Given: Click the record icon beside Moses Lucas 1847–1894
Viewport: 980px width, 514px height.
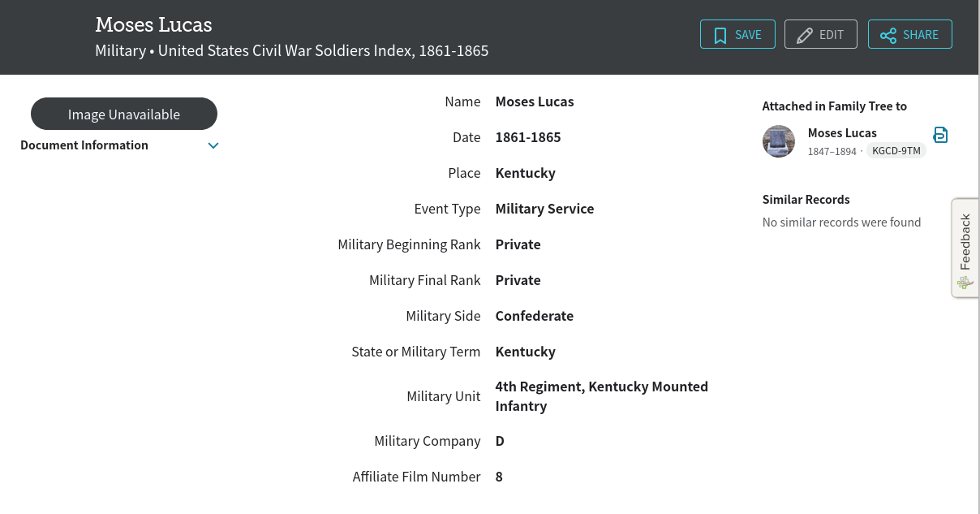Looking at the screenshot, I should (x=940, y=135).
